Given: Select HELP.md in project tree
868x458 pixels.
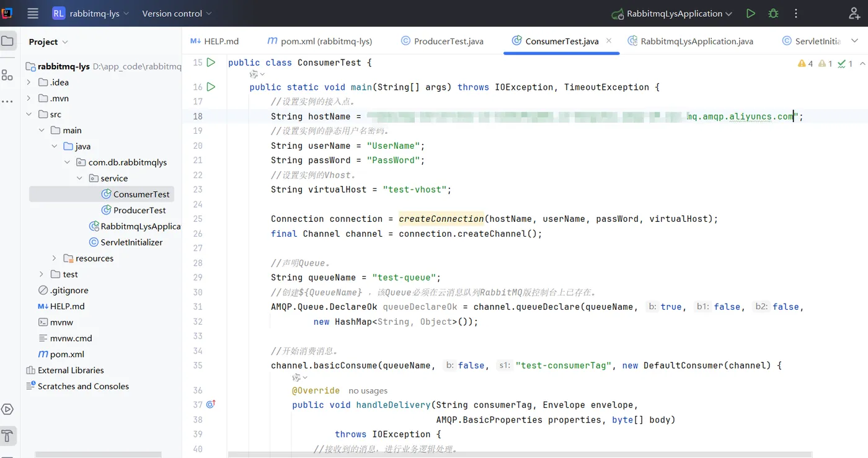Looking at the screenshot, I should point(61,307).
